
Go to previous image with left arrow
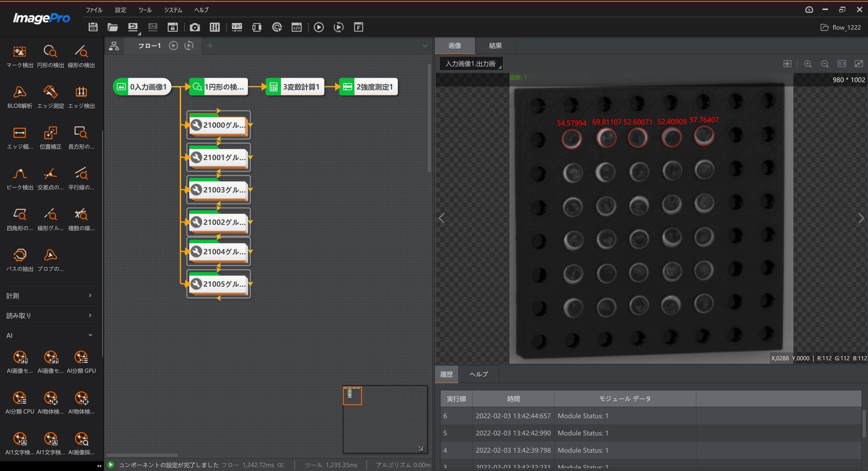coord(442,218)
